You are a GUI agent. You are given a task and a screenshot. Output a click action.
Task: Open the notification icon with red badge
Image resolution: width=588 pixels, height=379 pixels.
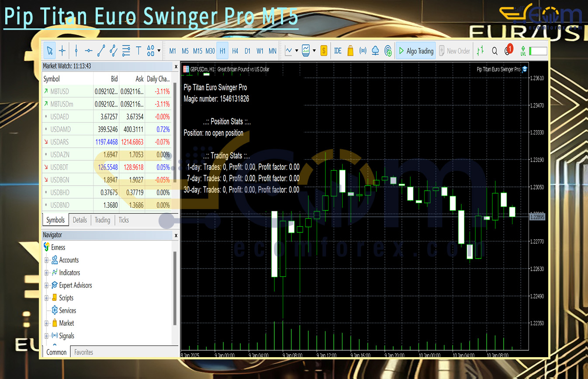[x=508, y=50]
